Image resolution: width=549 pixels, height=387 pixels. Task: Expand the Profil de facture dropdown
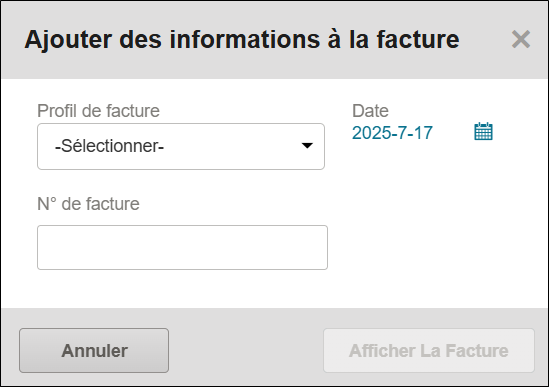[181, 146]
